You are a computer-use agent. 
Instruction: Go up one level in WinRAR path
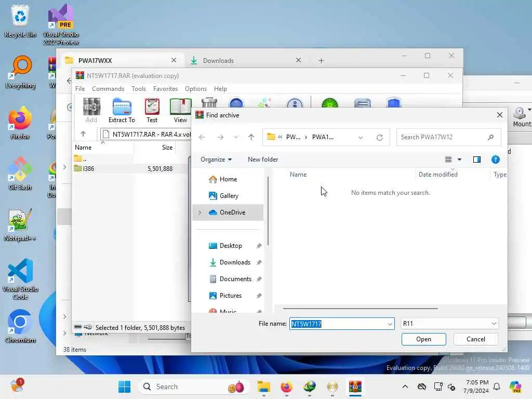[x=83, y=134]
